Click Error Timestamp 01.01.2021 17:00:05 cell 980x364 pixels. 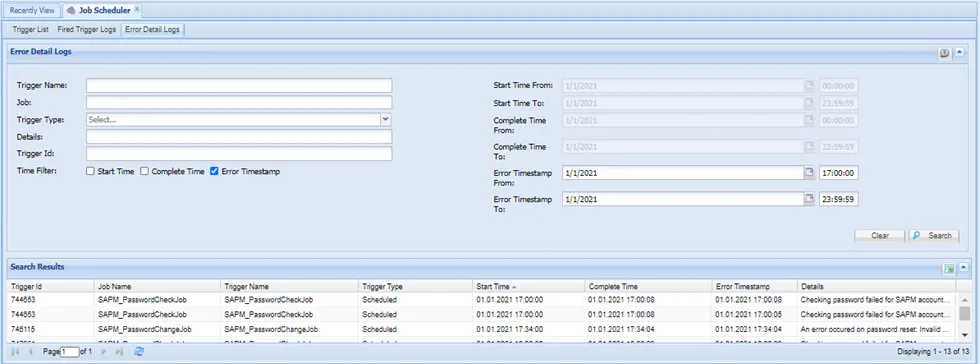[x=754, y=315]
